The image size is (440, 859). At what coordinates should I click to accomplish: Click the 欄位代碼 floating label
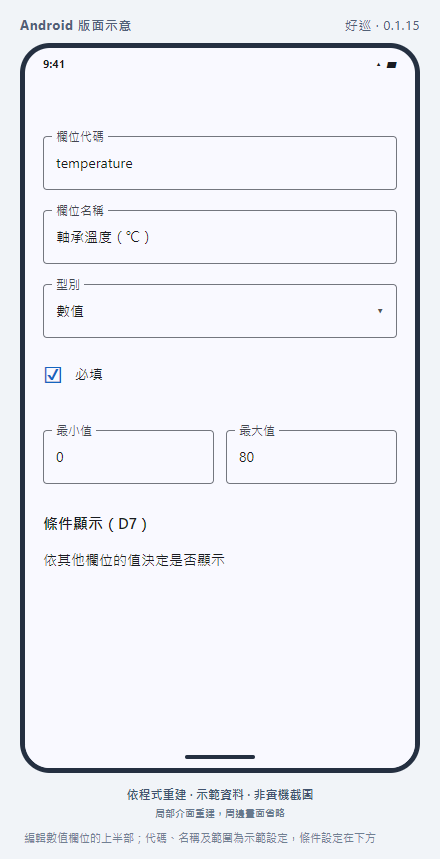79,137
